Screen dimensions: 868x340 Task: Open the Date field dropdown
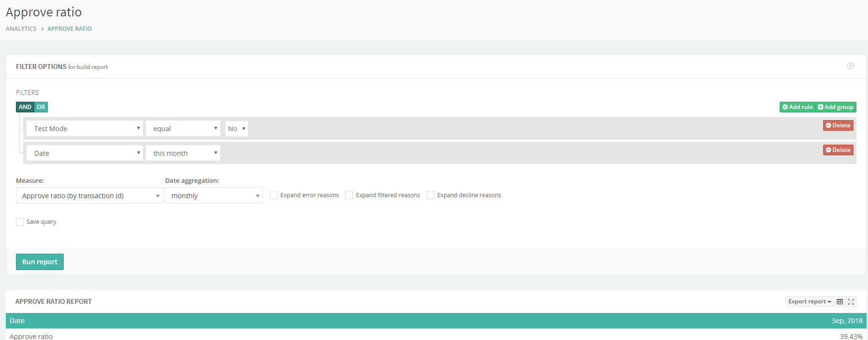pyautogui.click(x=84, y=153)
